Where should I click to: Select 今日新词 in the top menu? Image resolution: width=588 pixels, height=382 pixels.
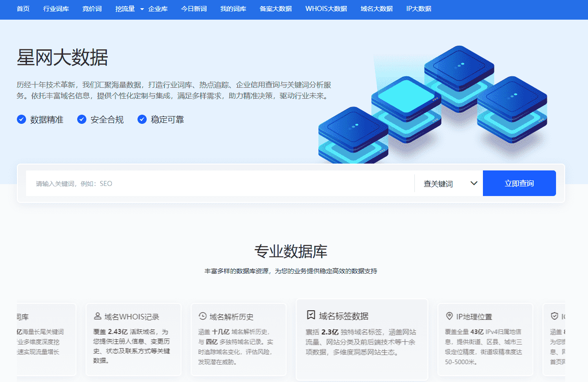[193, 9]
